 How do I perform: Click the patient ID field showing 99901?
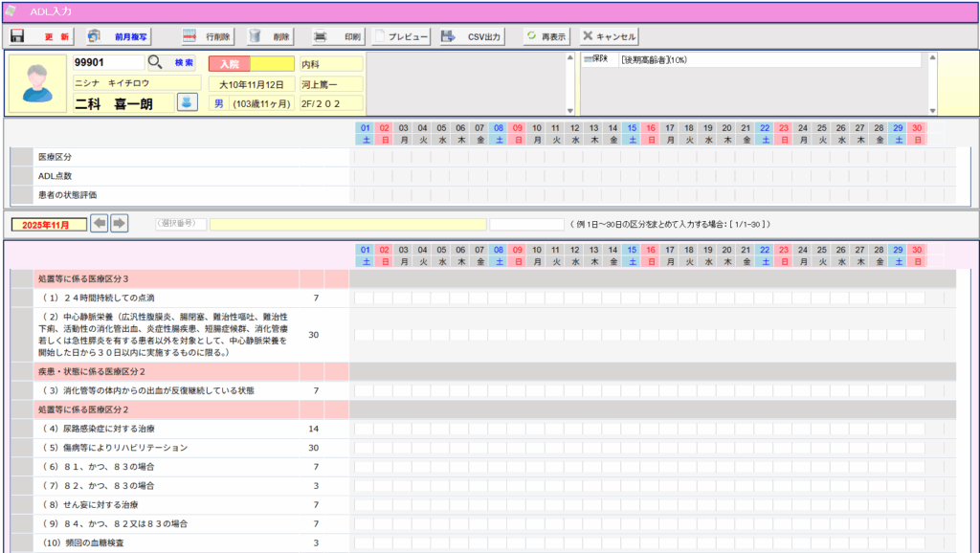tap(108, 63)
